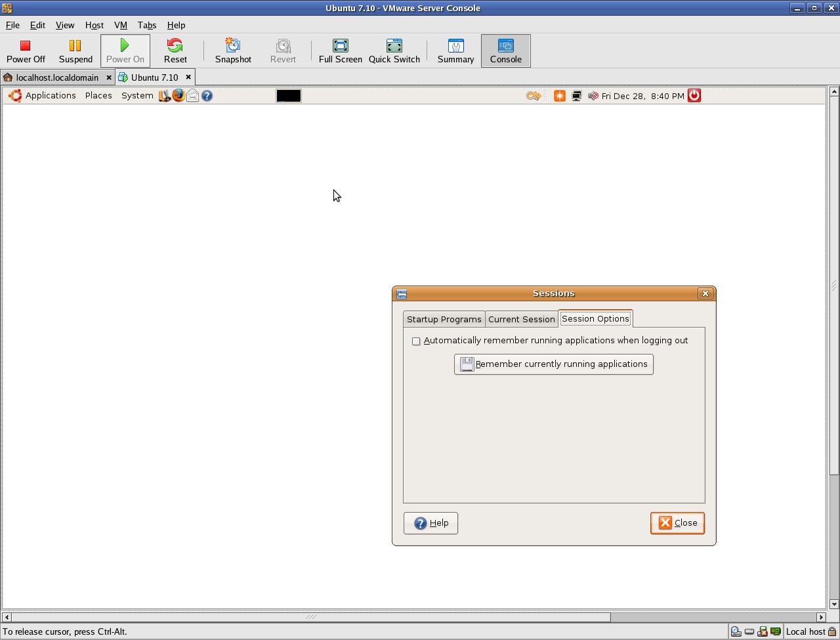Screen dimensions: 840x640
Task: Take a Snapshot of the VM
Action: [233, 51]
